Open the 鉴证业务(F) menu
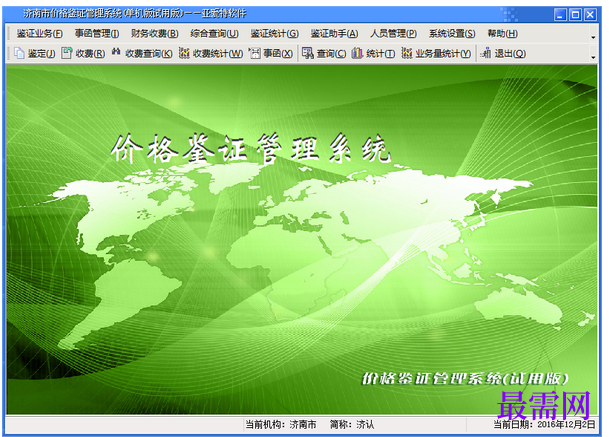The width and height of the screenshot is (609, 437). [40, 34]
